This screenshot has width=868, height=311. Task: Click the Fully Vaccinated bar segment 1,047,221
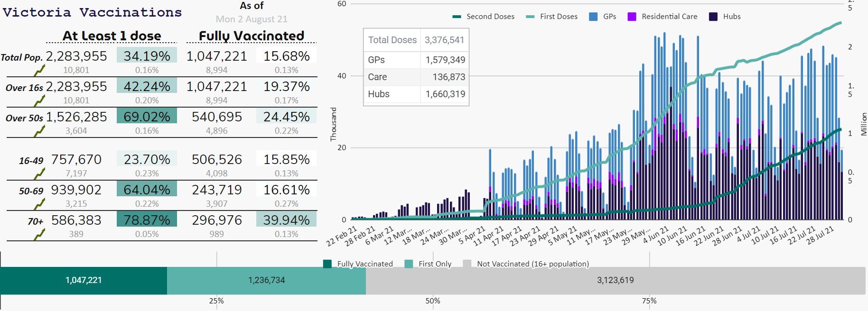click(x=84, y=281)
